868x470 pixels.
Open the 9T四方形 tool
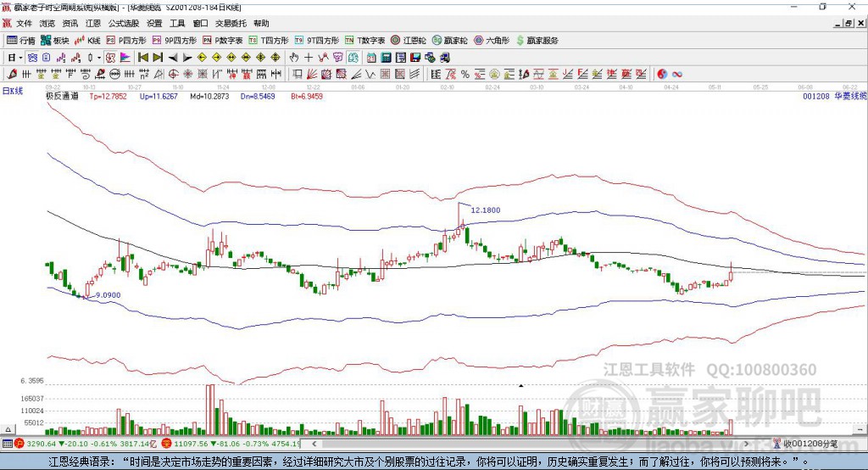(317, 41)
